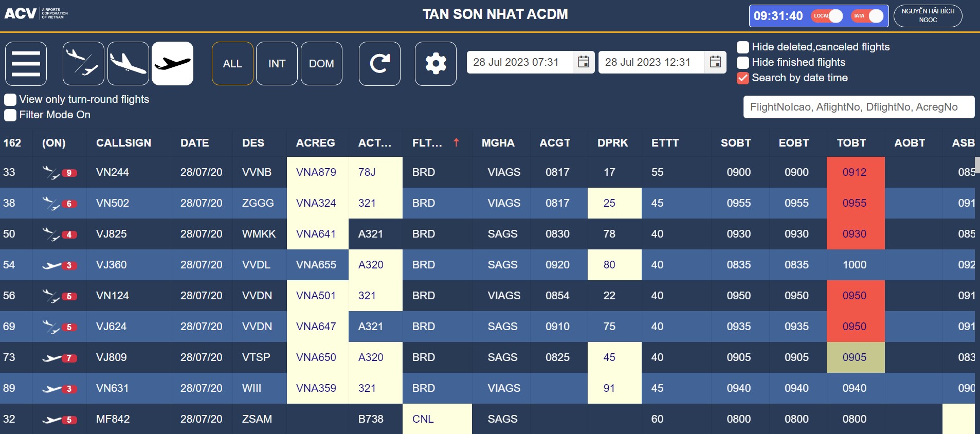980x434 pixels.
Task: Open the start date calendar picker
Action: (x=584, y=62)
